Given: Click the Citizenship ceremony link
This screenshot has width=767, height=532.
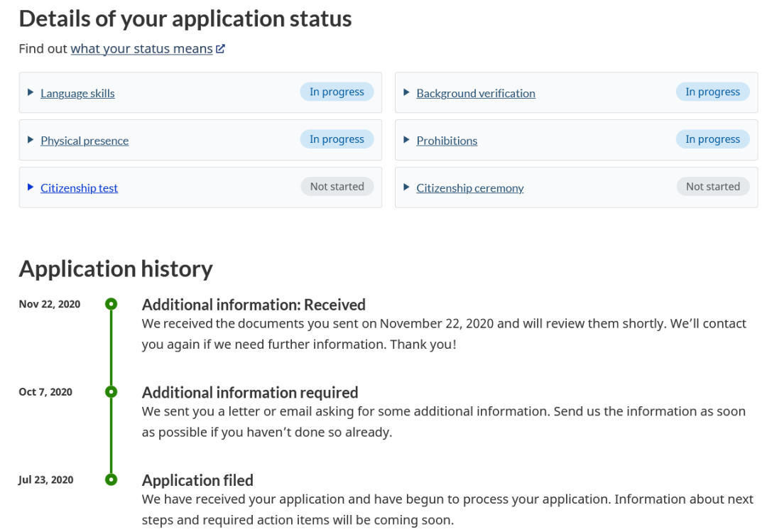Looking at the screenshot, I should click(x=470, y=188).
